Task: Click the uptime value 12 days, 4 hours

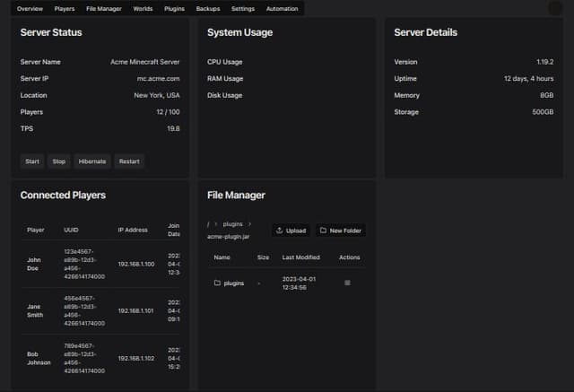Action: (x=528, y=78)
